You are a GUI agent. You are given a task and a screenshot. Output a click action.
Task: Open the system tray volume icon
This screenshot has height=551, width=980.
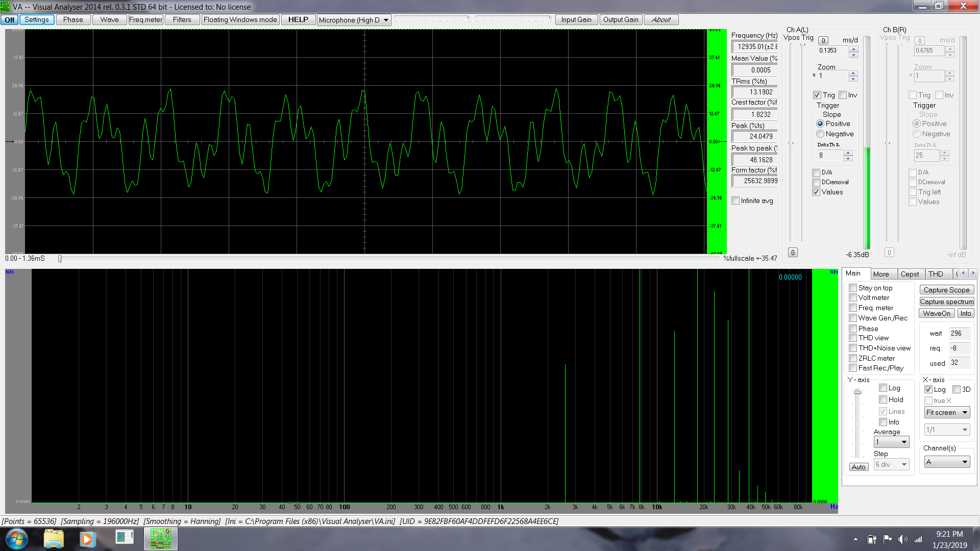tap(902, 539)
